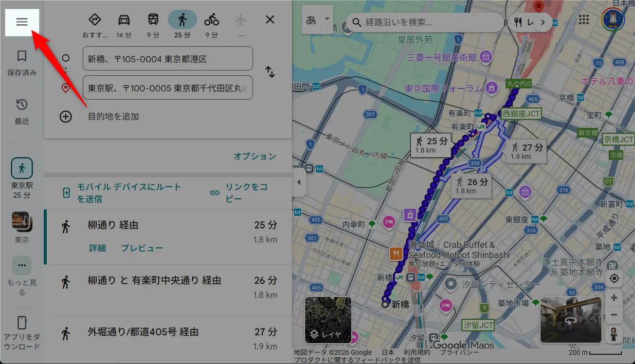Switch to cycling mode 9分
The width and height of the screenshot is (635, 364).
[x=212, y=24]
